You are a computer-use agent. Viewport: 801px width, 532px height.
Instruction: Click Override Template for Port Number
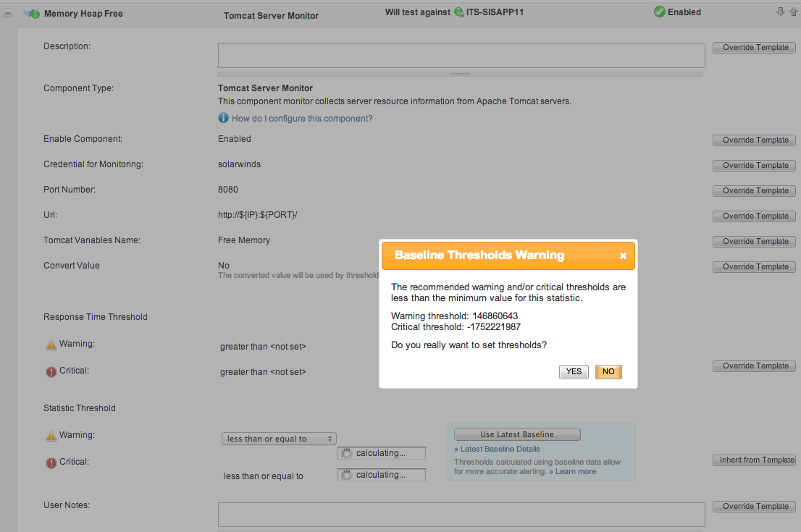click(x=754, y=190)
